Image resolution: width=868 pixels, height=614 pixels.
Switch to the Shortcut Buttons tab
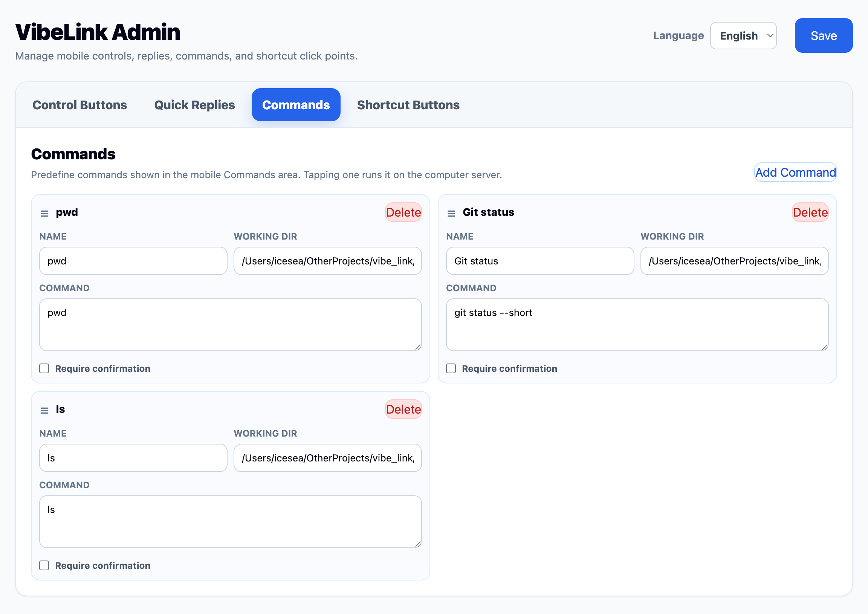click(x=408, y=105)
